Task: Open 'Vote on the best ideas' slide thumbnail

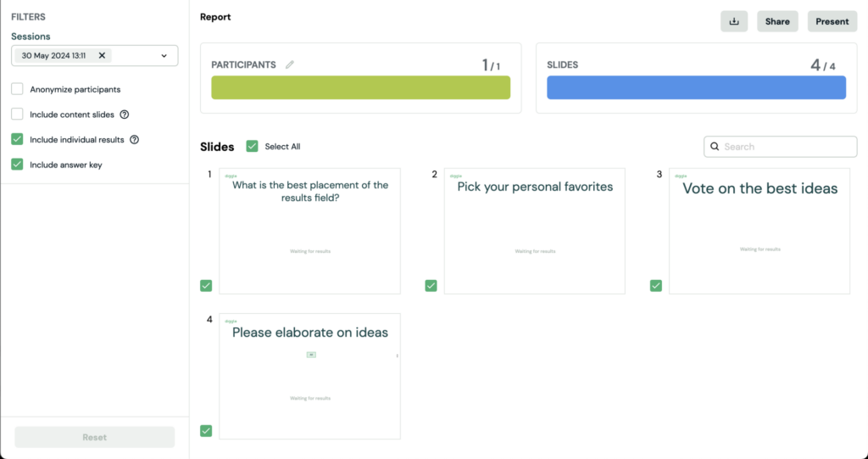Action: pyautogui.click(x=759, y=231)
